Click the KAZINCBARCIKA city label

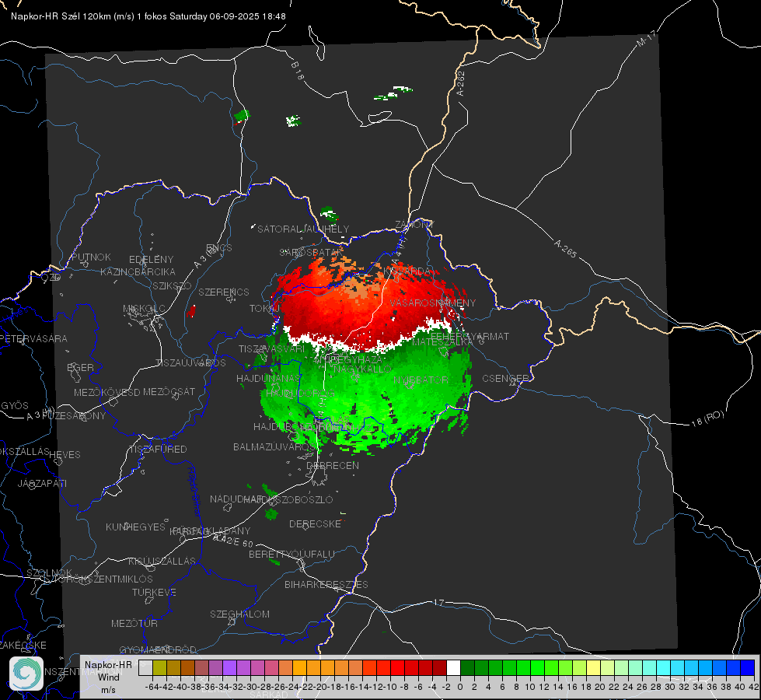(x=138, y=271)
